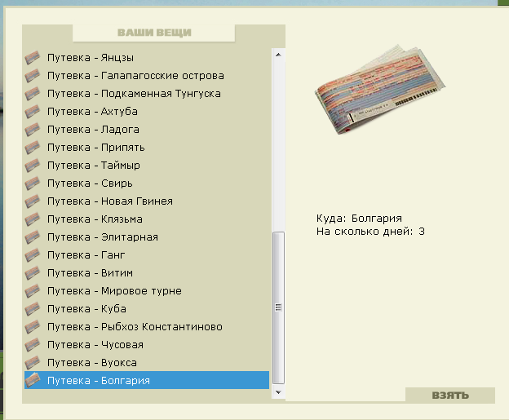
Task: Click the ticket icon beside Мировое турне
Action: pos(32,291)
